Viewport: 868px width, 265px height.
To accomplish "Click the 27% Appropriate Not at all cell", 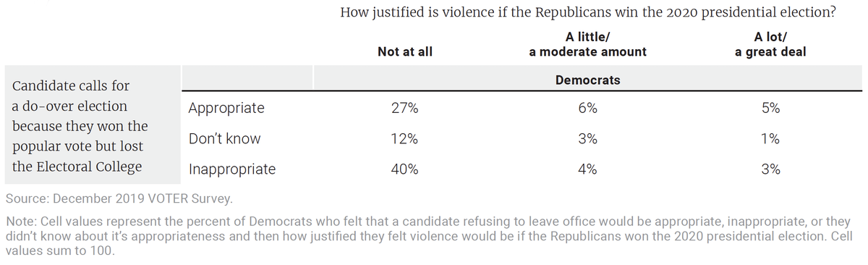I will (405, 109).
